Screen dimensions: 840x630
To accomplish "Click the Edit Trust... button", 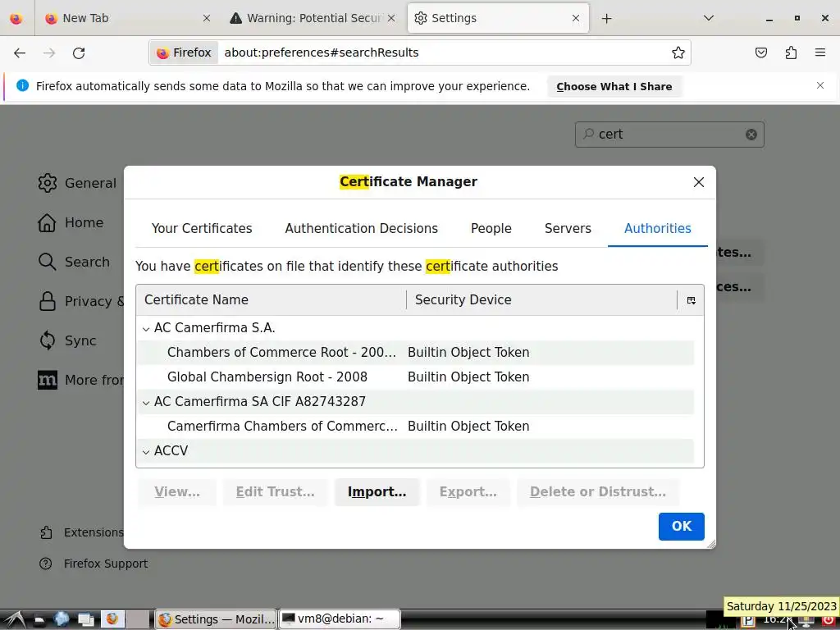I will (x=276, y=492).
